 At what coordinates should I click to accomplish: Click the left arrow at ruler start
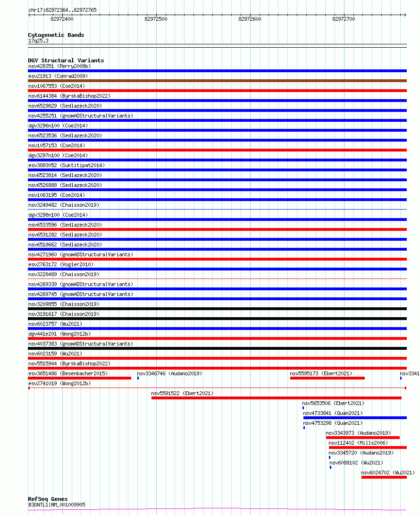30,15
